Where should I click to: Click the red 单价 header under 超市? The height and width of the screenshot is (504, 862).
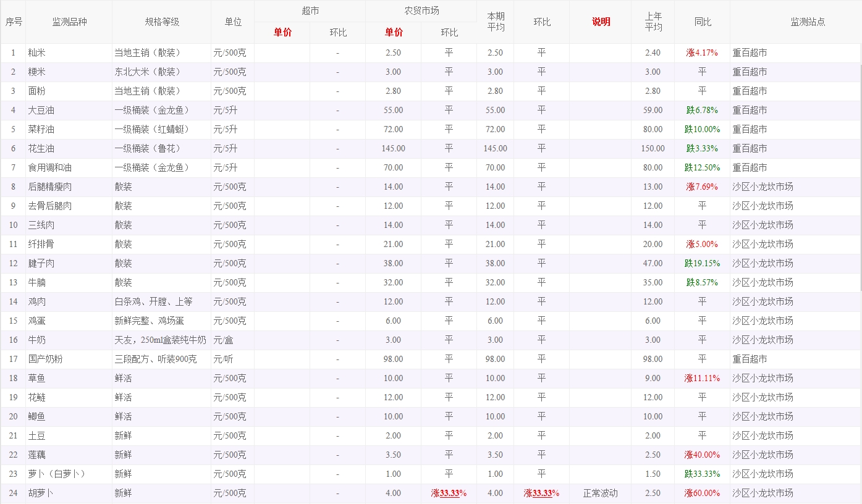pos(282,32)
